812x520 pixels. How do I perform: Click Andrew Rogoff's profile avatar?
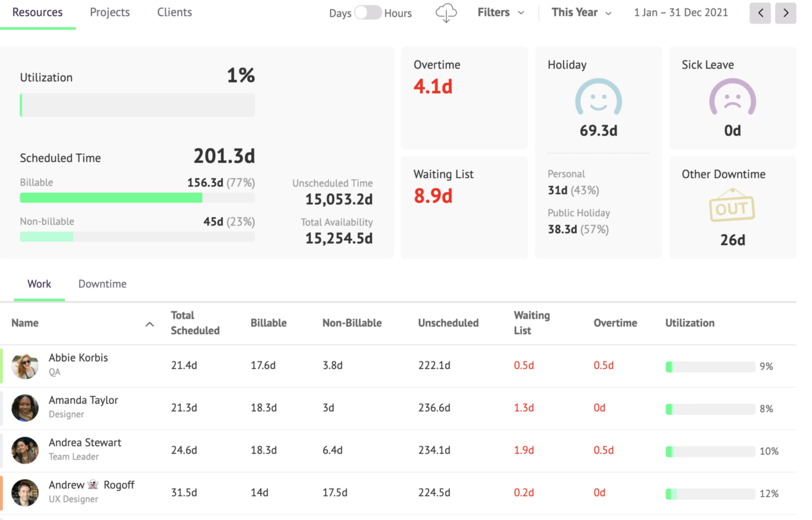coord(25,493)
